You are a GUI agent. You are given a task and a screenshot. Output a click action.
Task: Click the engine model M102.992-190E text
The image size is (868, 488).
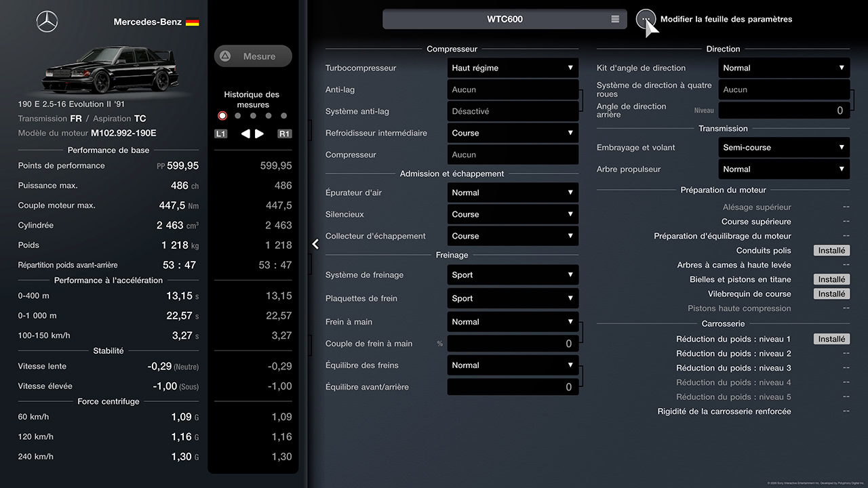coord(124,134)
